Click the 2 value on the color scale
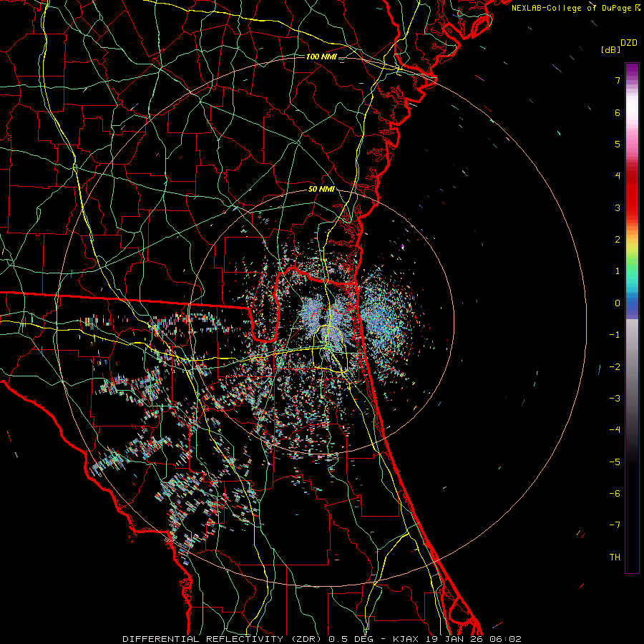Viewport: 644px width, 644px height. point(618,240)
